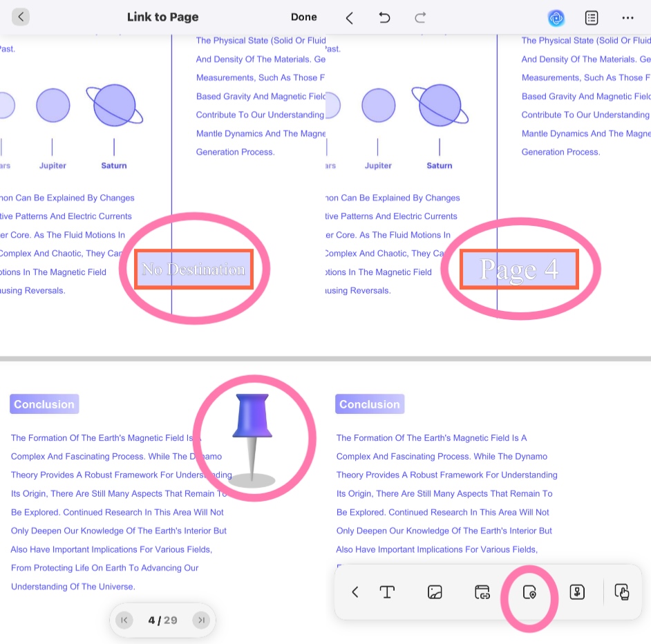
Task: Click the redo arrow icon
Action: [x=420, y=17]
